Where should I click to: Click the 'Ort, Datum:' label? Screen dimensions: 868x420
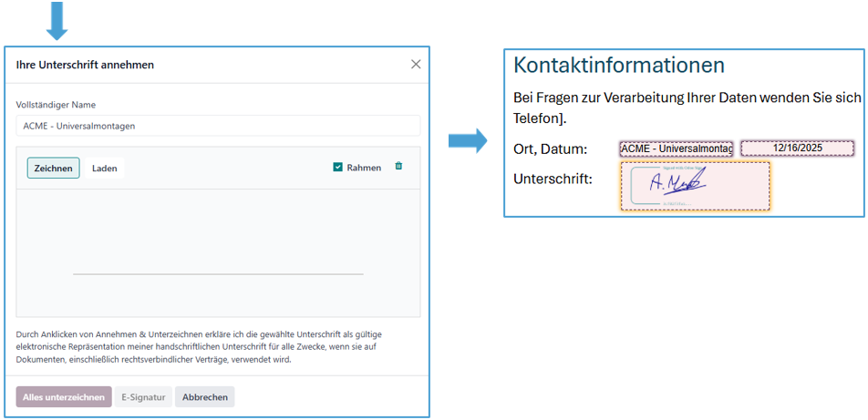550,149
